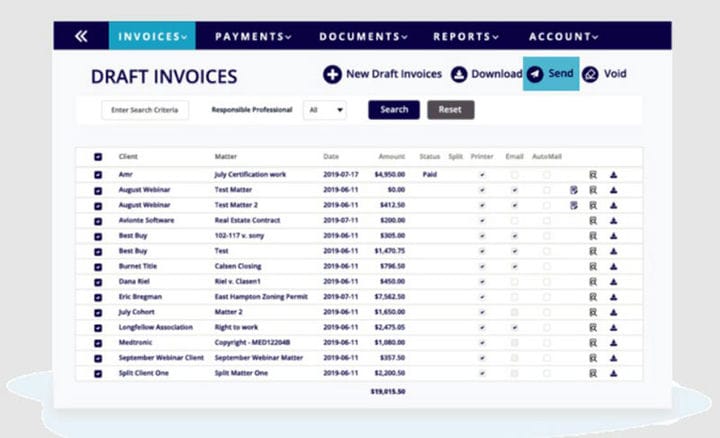The image size is (720, 438).
Task: Open the Account menu
Action: (563, 36)
